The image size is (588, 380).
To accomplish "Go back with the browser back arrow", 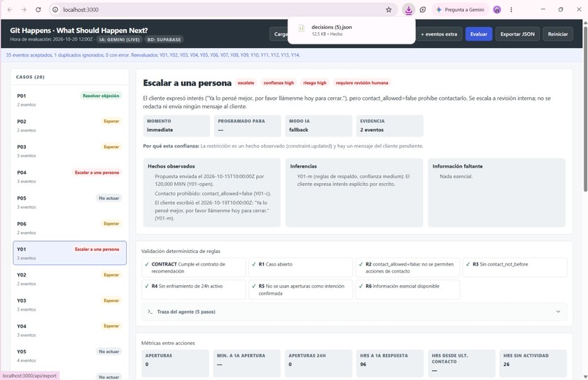I will (x=9, y=9).
